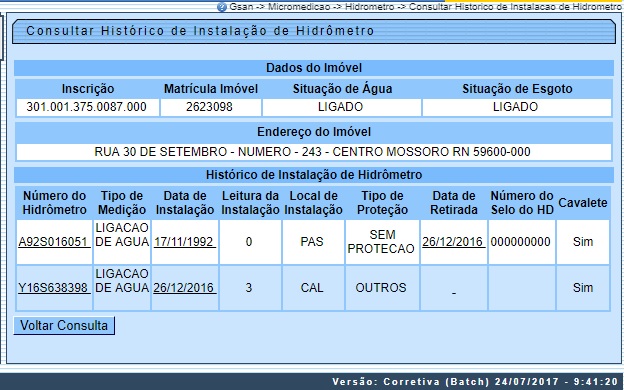Click seal number 000000000 cell
The height and width of the screenshot is (390, 624).
[521, 242]
